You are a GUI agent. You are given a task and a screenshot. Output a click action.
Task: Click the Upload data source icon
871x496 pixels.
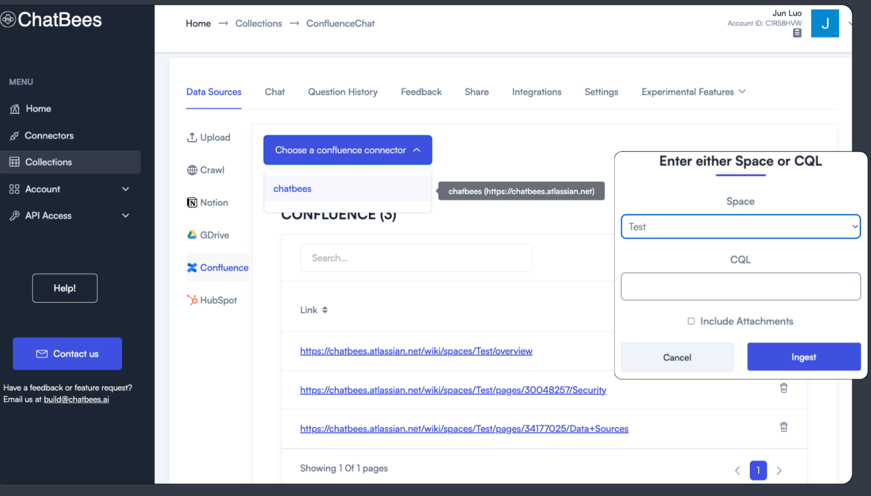point(192,137)
